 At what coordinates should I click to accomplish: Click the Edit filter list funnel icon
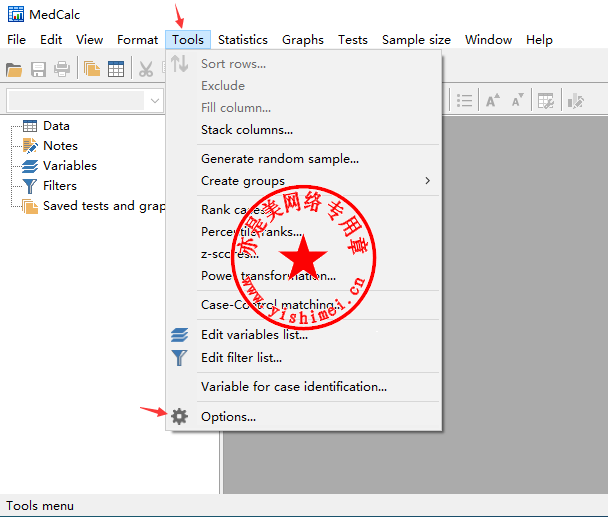pos(180,358)
